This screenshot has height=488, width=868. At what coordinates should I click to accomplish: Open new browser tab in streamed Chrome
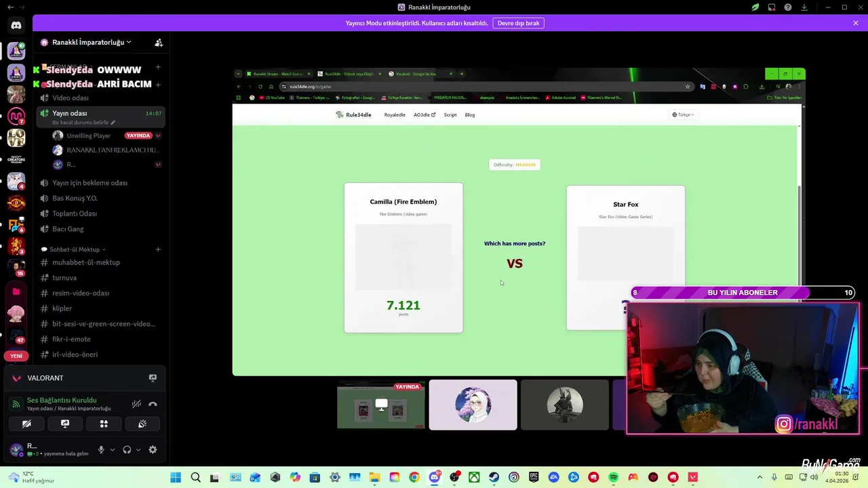point(462,74)
